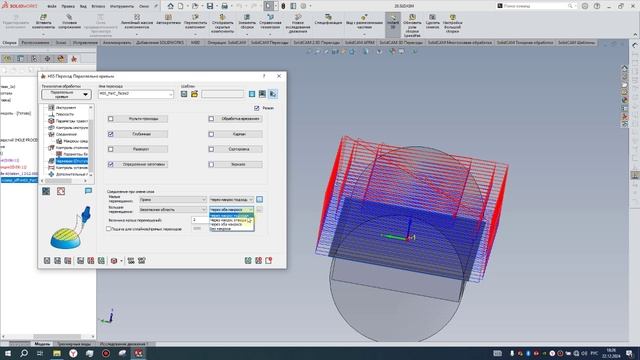Toggle the Карман checkbox
Viewport: 640px width, 360px height.
(211, 134)
